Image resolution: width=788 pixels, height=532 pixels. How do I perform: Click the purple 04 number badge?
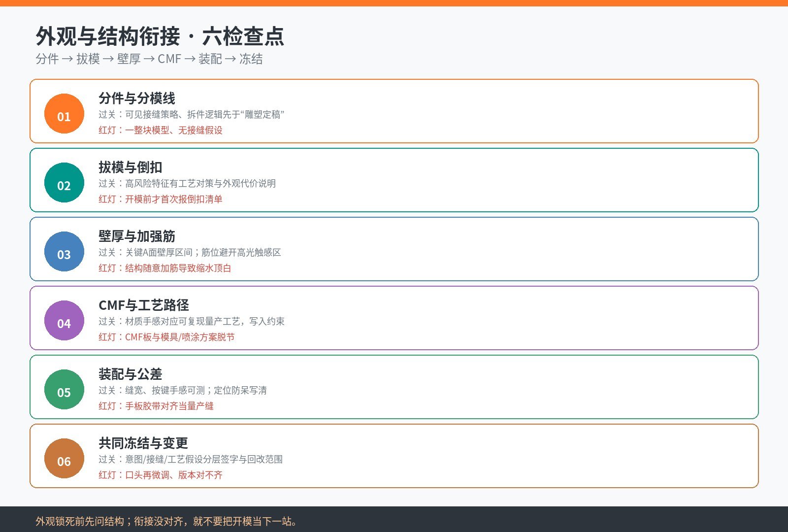(64, 320)
